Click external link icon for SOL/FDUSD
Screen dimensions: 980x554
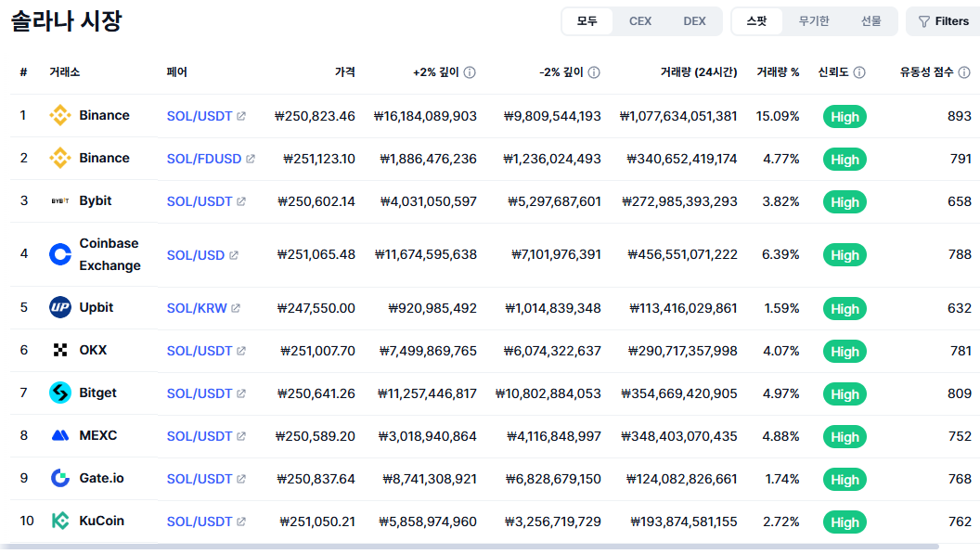[x=250, y=159]
